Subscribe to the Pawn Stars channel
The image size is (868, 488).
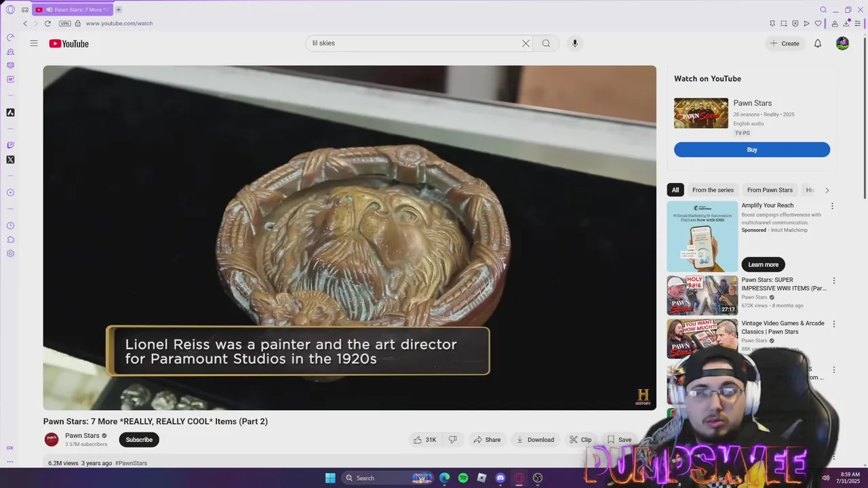139,440
